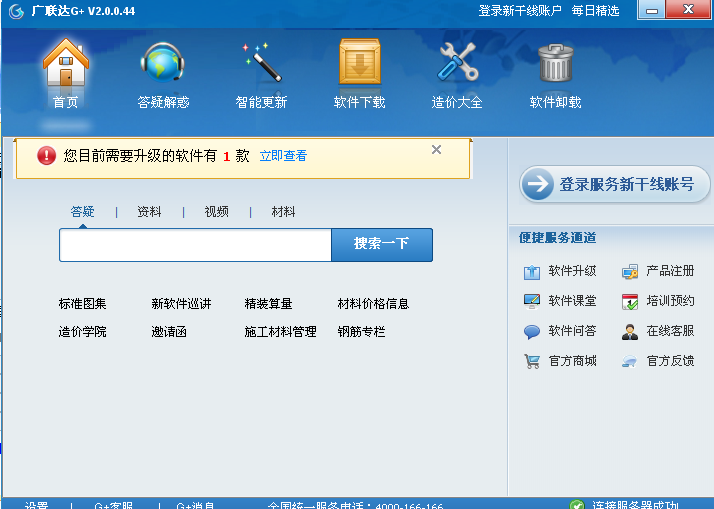Click the arrow icon on login button
Viewport: 714px width, 509px height.
[x=538, y=184]
